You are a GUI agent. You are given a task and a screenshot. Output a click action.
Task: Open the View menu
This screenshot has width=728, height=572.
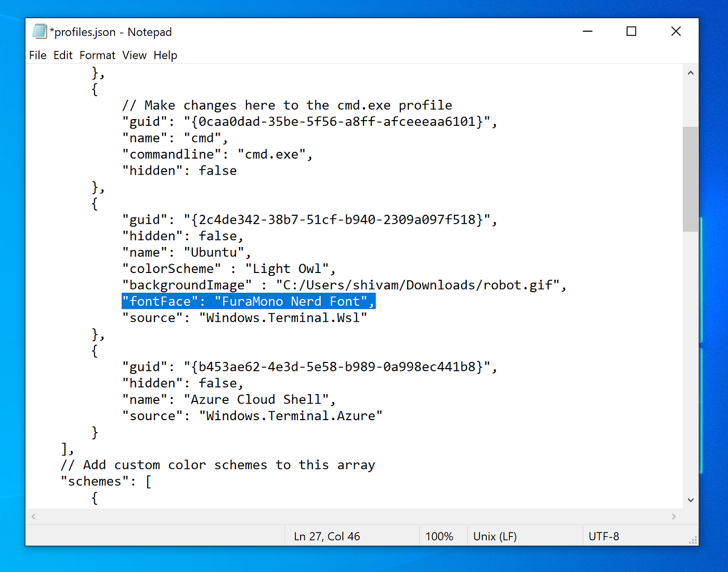coord(134,55)
